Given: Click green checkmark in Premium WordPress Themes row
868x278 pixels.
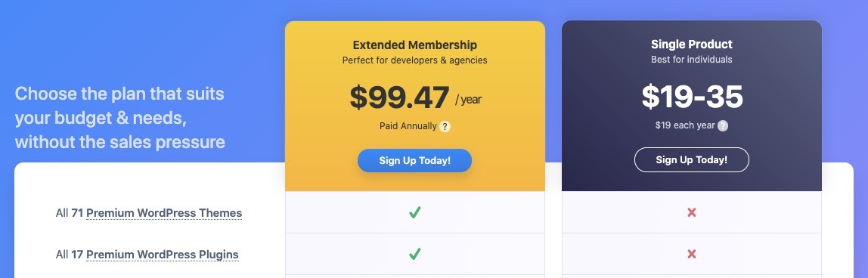Looking at the screenshot, I should click(x=414, y=212).
